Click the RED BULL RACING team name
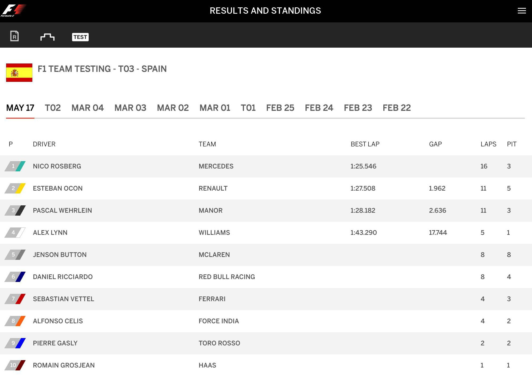The height and width of the screenshot is (392, 532). pyautogui.click(x=227, y=277)
